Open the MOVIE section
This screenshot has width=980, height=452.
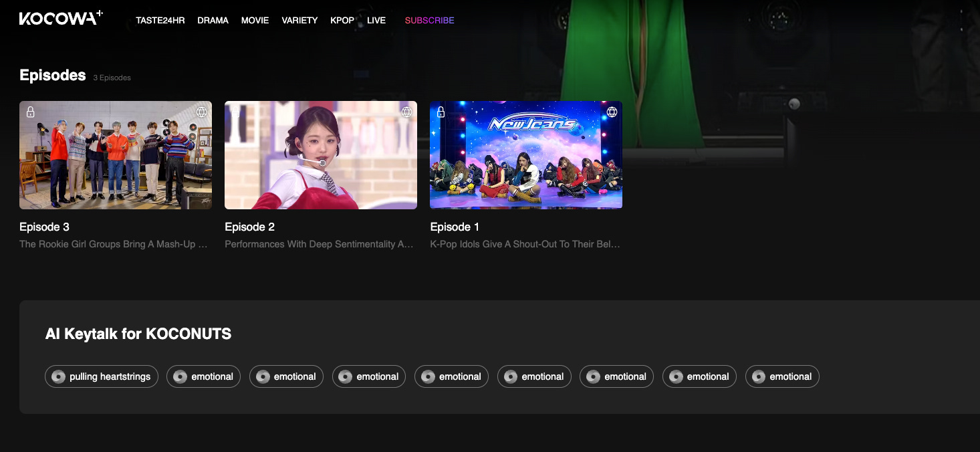click(255, 21)
